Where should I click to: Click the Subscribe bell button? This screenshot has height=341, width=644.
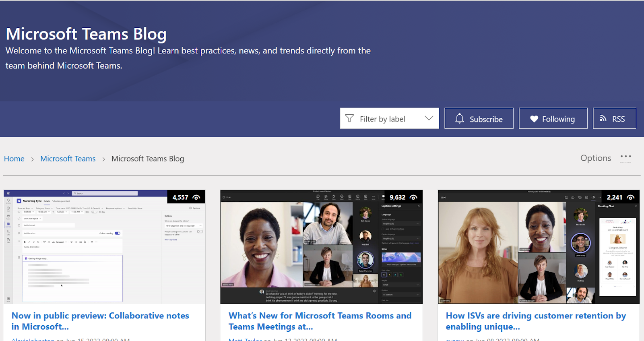tap(479, 118)
